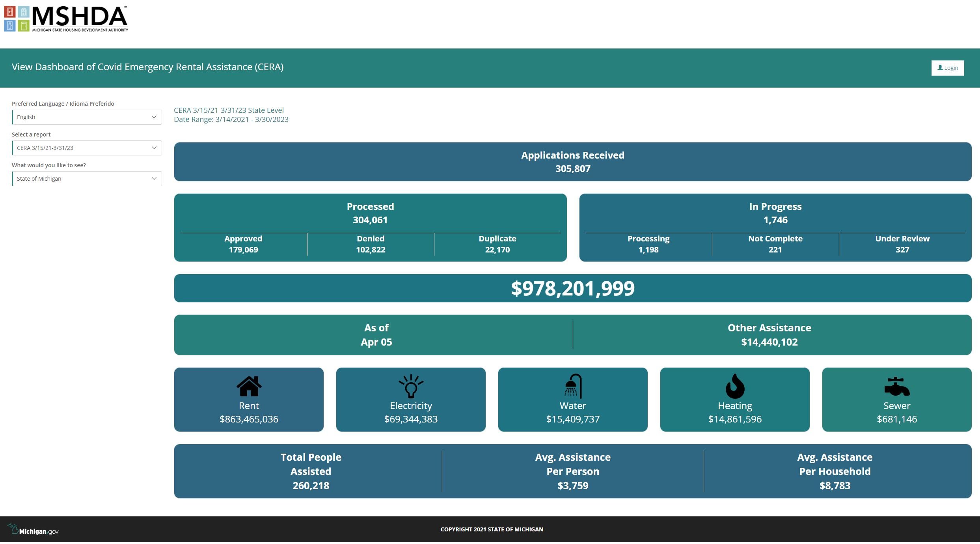
Task: Select the Total People Assisted panel
Action: (311, 471)
